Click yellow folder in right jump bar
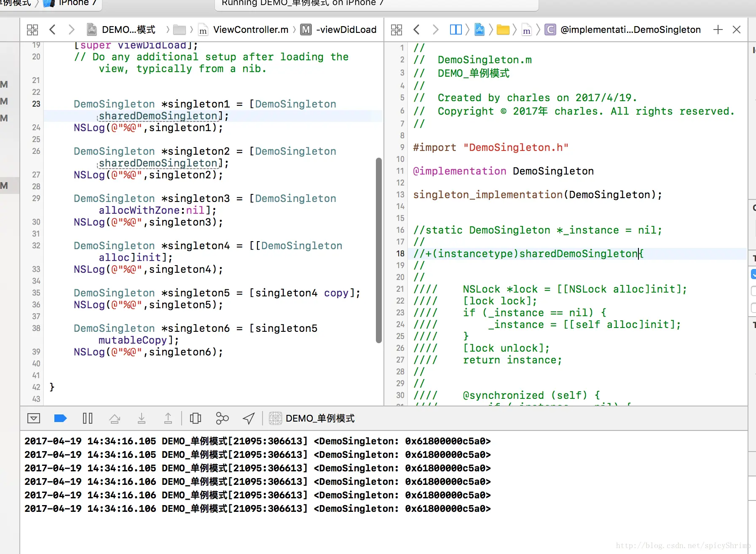This screenshot has height=554, width=756. [503, 30]
